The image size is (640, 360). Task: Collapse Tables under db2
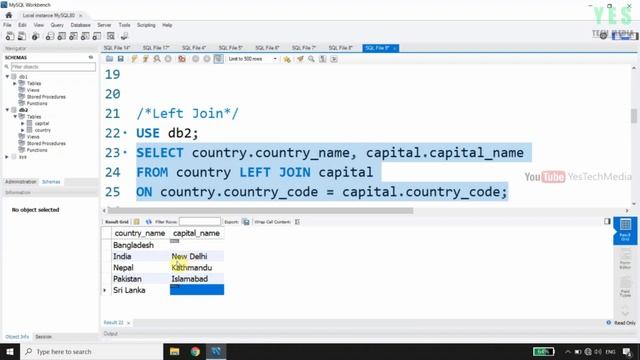15,117
